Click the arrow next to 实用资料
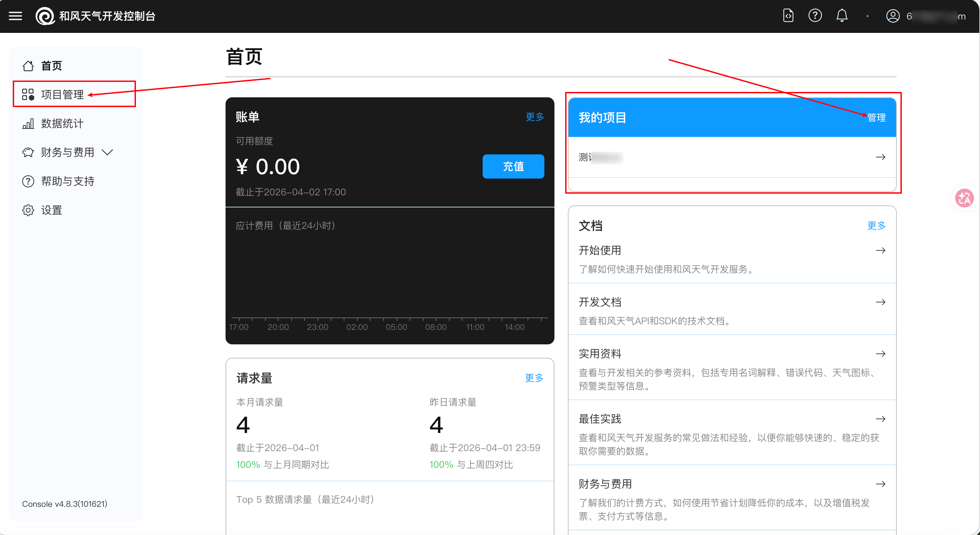The height and width of the screenshot is (535, 980). tap(880, 354)
